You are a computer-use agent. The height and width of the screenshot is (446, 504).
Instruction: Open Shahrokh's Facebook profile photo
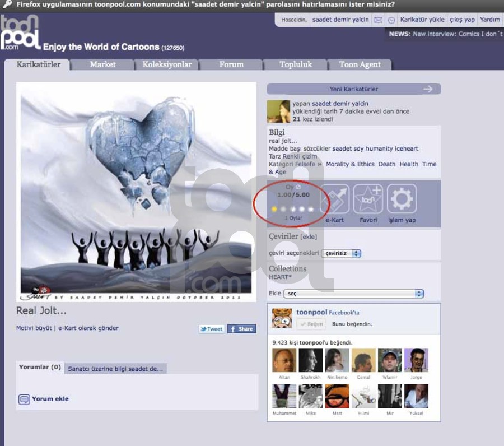pyautogui.click(x=310, y=360)
